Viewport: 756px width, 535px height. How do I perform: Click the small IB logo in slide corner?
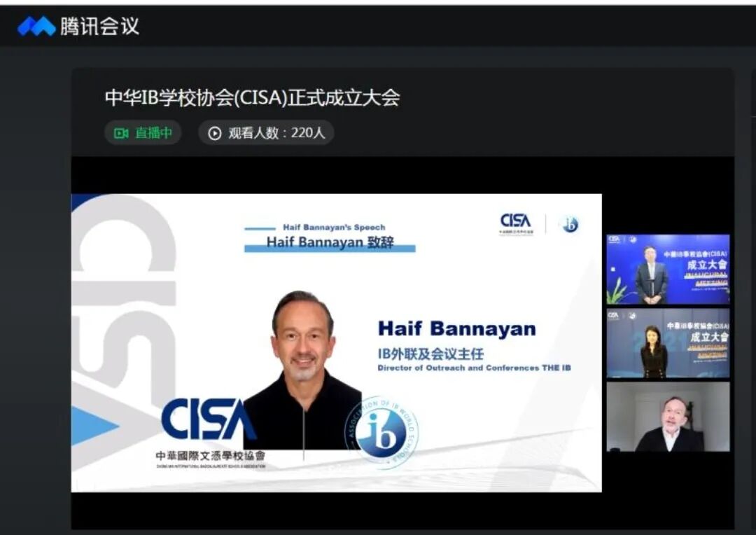[569, 225]
